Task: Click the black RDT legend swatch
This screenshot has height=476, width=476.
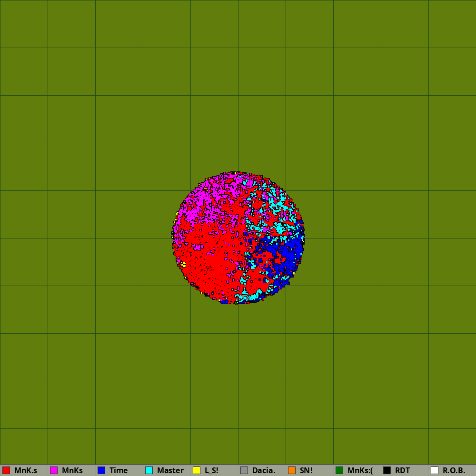Action: 387,470
